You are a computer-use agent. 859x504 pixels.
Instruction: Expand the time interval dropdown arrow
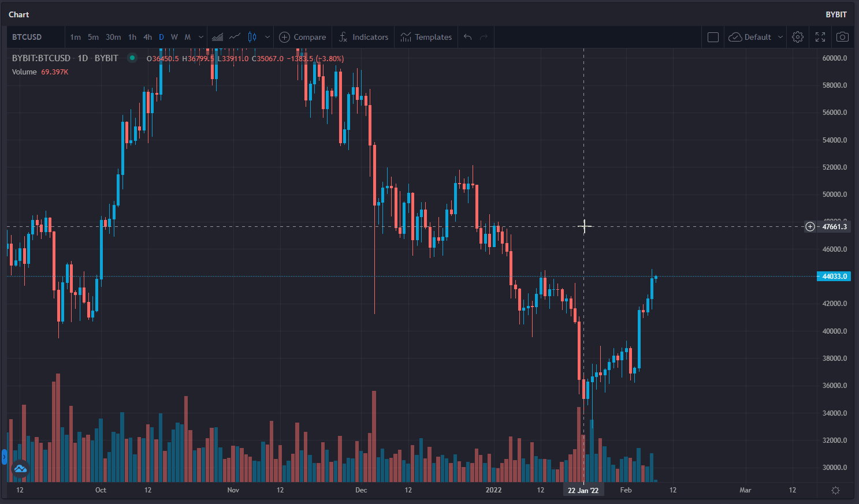coord(201,37)
